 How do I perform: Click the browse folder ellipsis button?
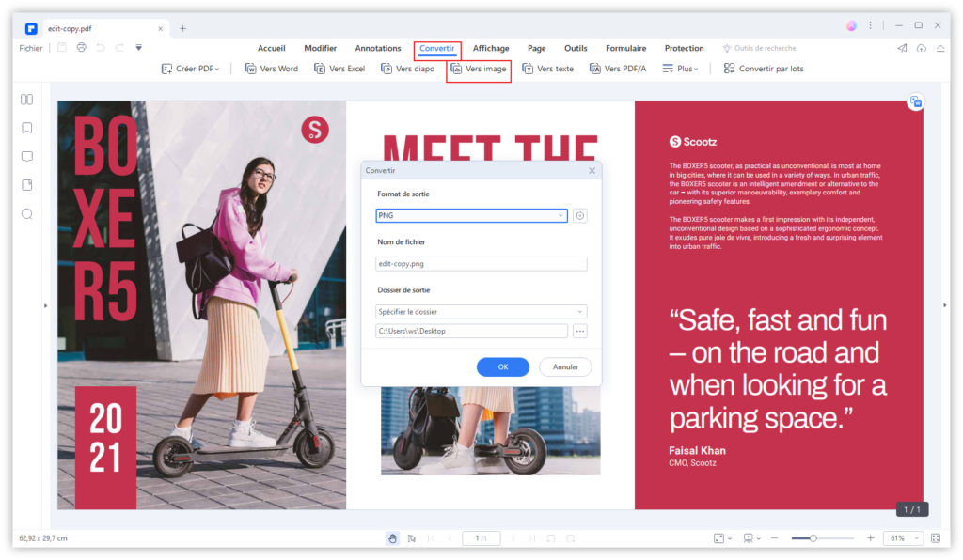point(579,331)
